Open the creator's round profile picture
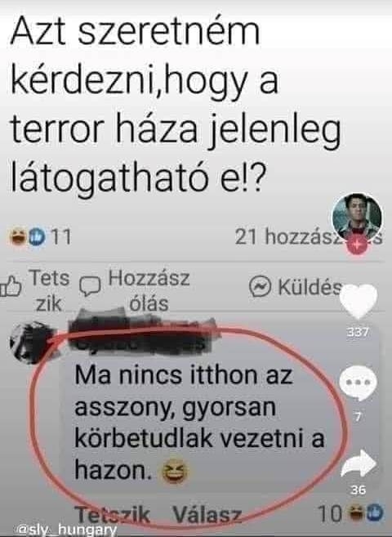Viewport: 392px width, 537px height. click(357, 217)
